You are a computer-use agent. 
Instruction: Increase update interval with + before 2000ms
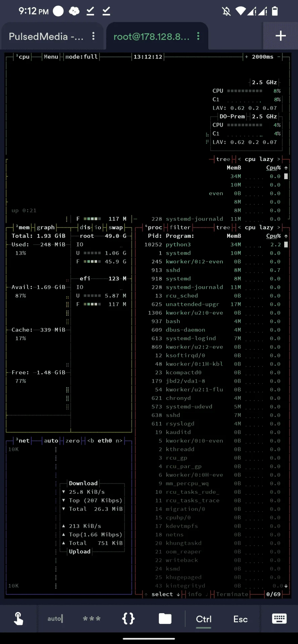247,57
